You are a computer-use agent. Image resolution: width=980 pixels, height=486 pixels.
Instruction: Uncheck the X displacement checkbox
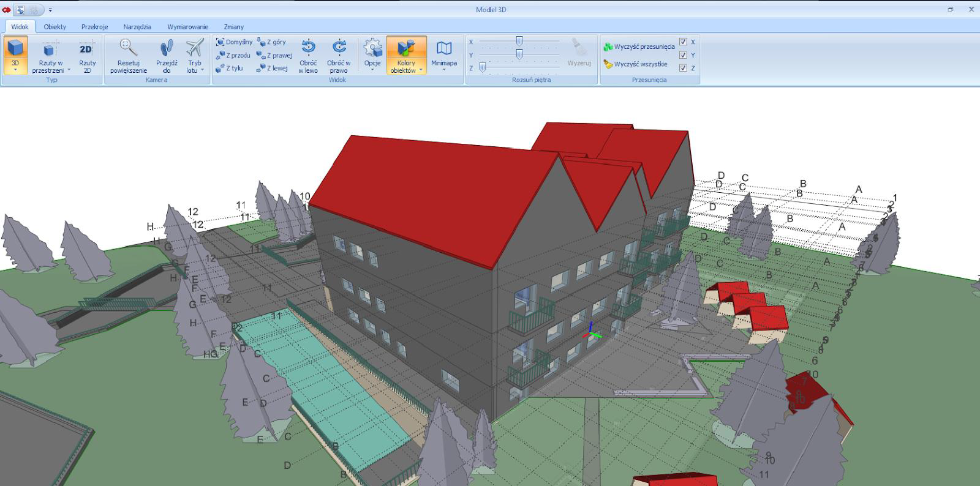click(x=683, y=42)
